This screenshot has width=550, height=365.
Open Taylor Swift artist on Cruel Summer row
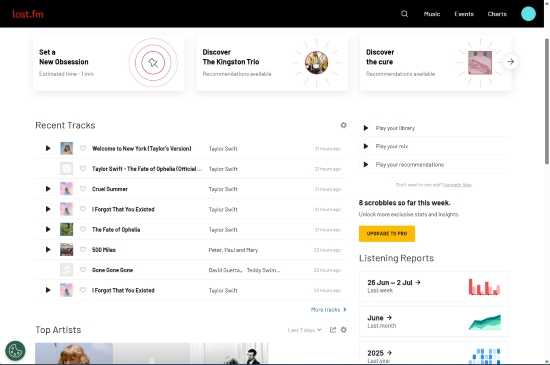tap(223, 189)
